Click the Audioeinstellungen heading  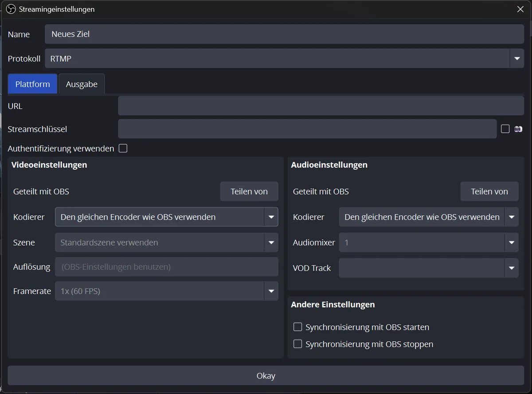point(329,165)
